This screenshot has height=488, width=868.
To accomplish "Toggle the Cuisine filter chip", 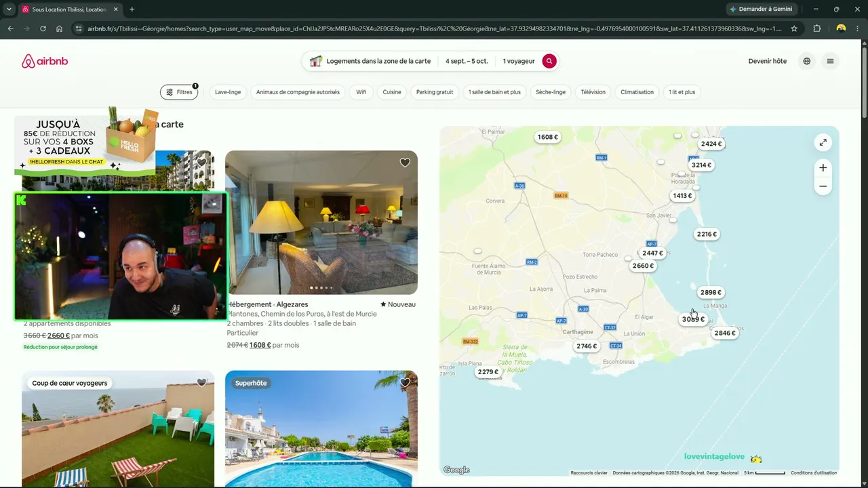I will (x=392, y=92).
